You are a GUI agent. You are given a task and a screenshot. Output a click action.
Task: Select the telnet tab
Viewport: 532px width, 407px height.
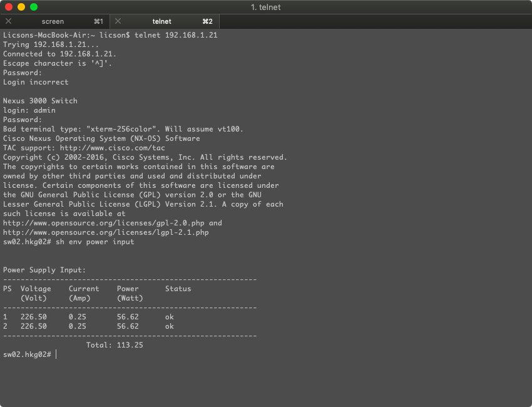click(165, 21)
